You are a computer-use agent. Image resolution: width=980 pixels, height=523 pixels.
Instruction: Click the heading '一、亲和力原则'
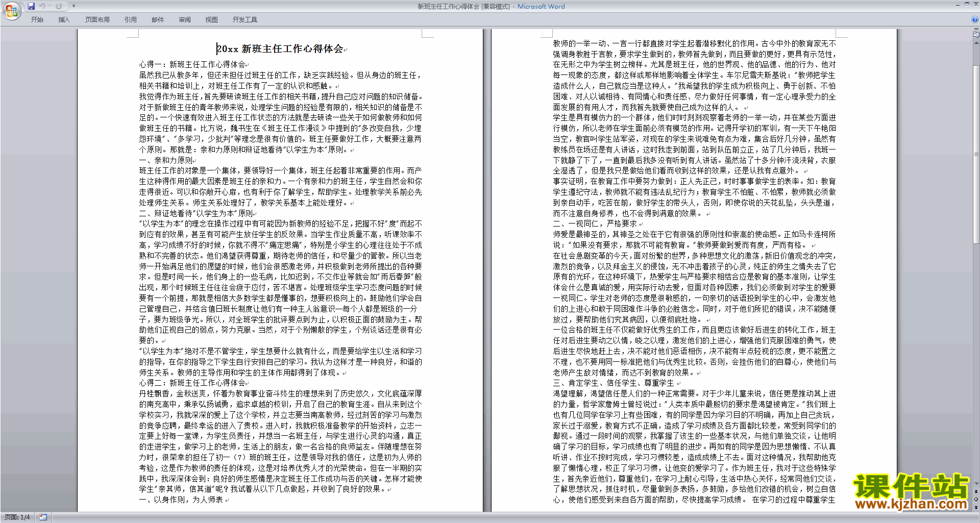pos(166,160)
